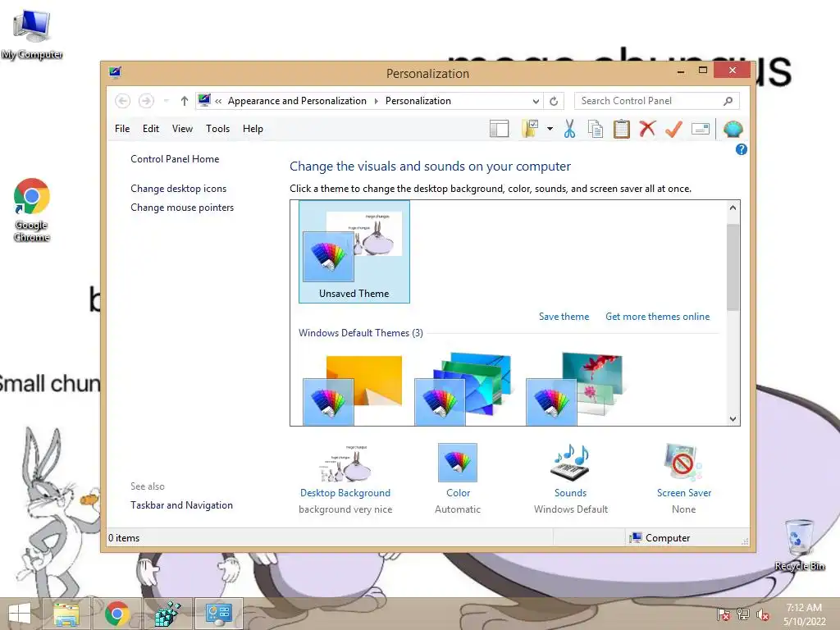The width and height of the screenshot is (840, 630).
Task: Click the network tray icon
Action: point(743,614)
